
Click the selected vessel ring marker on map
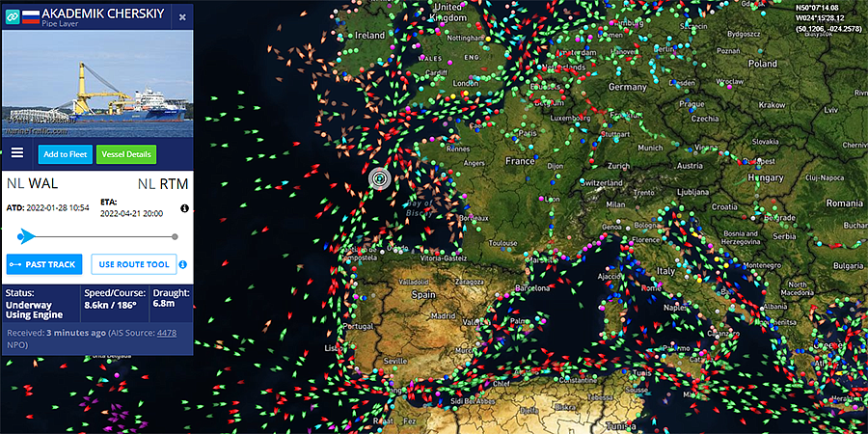click(379, 178)
